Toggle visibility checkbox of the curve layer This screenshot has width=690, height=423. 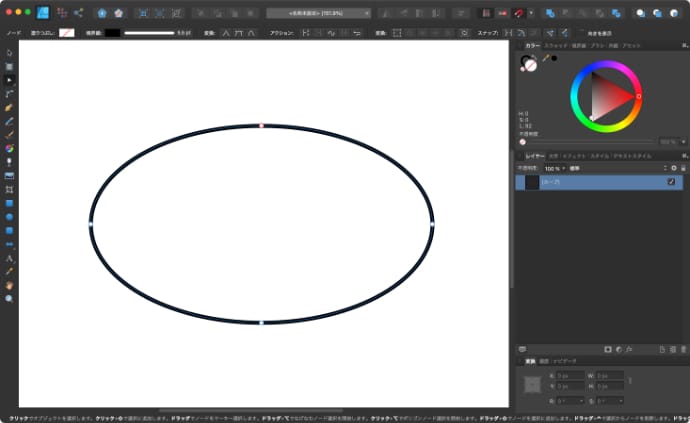point(671,182)
